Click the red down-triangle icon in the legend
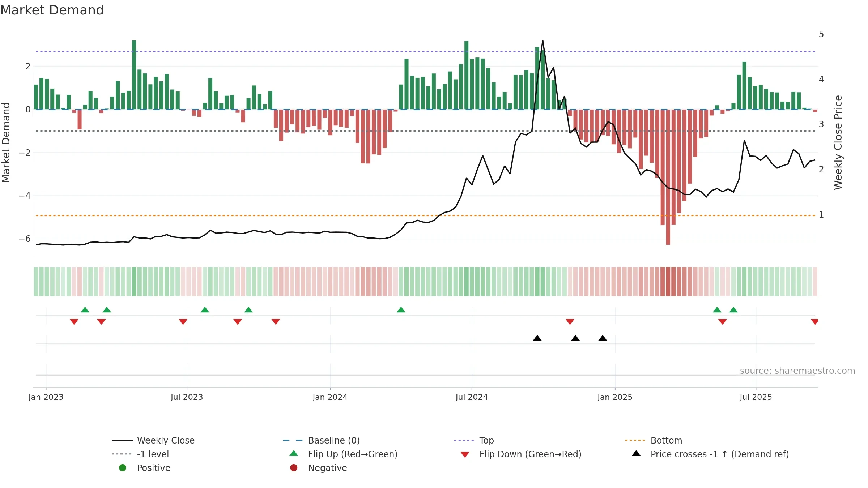The width and height of the screenshot is (868, 488). click(x=465, y=455)
